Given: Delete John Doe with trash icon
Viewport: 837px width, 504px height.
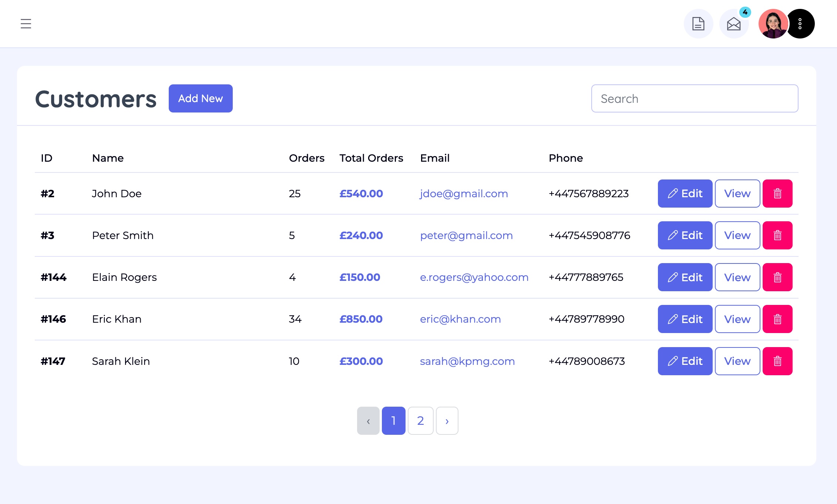Looking at the screenshot, I should click(777, 194).
